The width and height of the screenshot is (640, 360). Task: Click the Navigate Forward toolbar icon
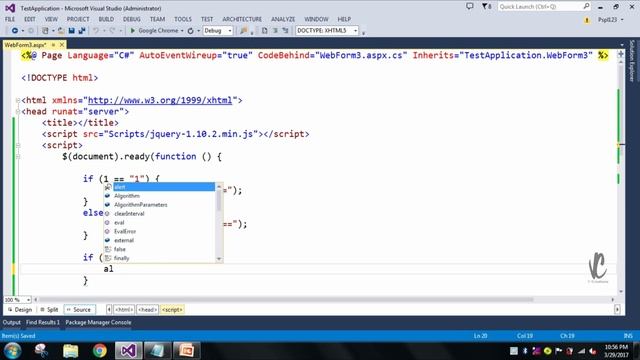31,31
